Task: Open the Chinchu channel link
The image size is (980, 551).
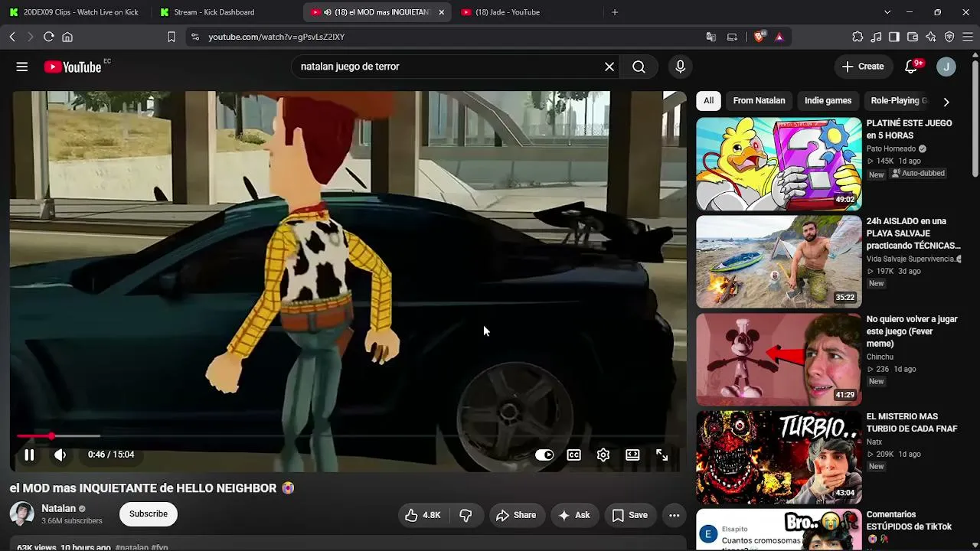Action: (x=881, y=357)
